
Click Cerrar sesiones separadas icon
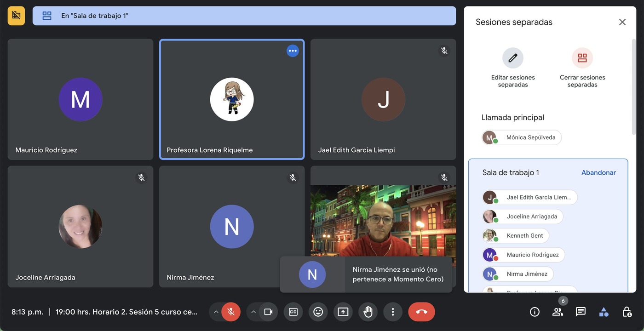[x=582, y=58]
